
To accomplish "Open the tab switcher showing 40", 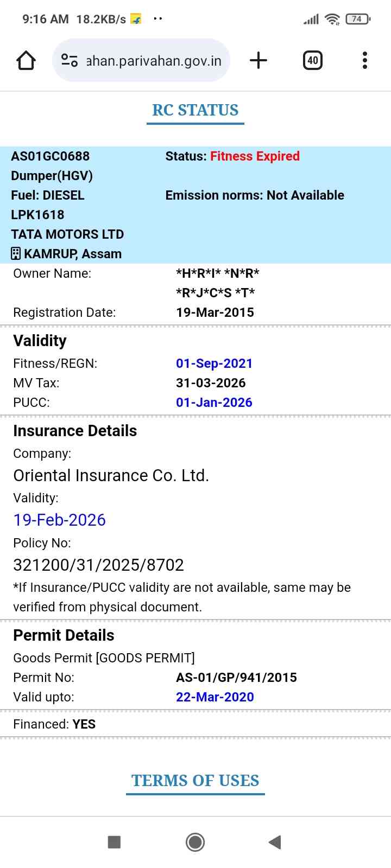I will coord(312,60).
